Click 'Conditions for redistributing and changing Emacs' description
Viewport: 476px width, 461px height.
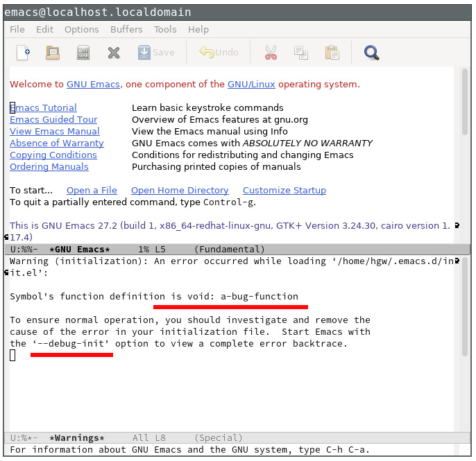243,155
